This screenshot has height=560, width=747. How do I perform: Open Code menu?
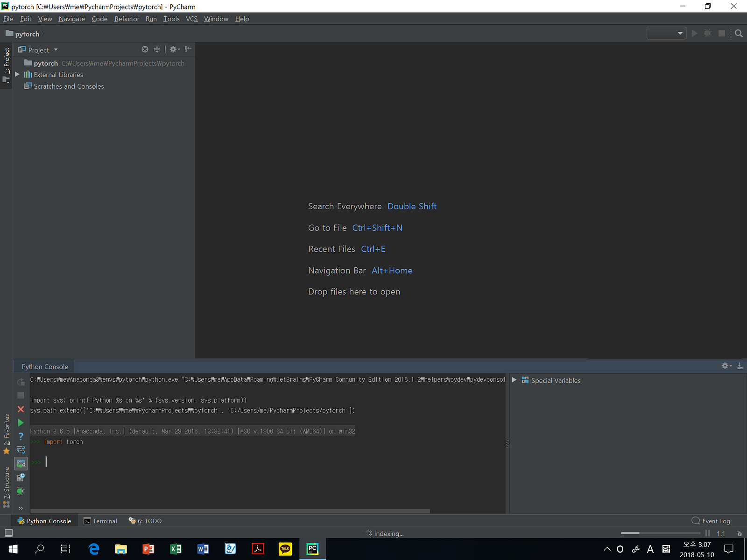[x=99, y=19]
